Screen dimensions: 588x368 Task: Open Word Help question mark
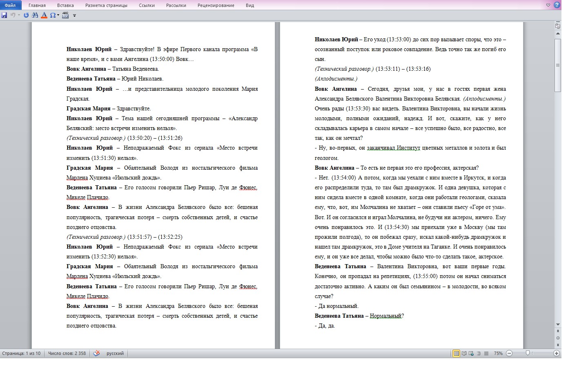coord(557,5)
